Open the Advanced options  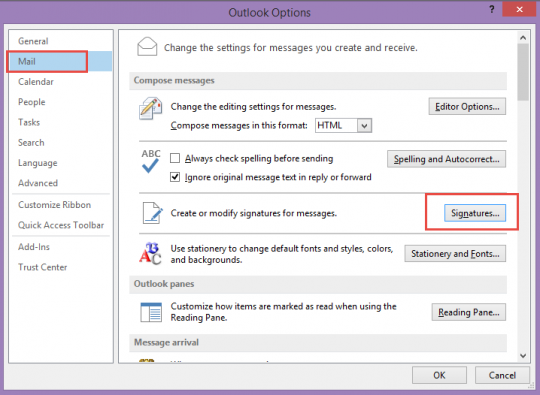(61, 183)
